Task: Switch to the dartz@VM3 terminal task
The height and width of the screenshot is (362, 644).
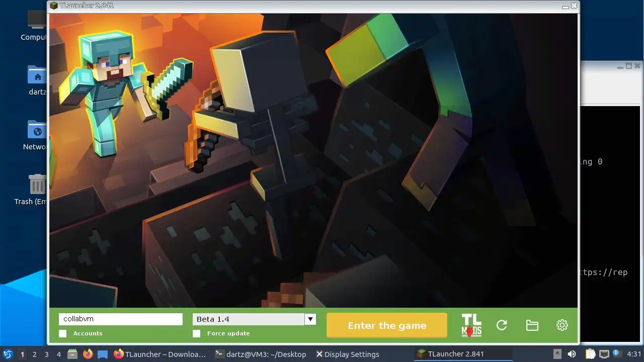Action: (261, 354)
